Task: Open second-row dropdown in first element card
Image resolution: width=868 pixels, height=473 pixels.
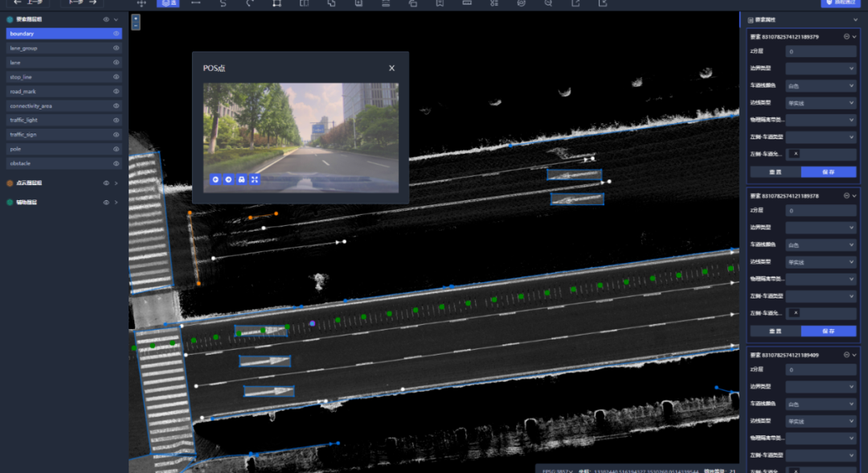Action: coord(821,68)
